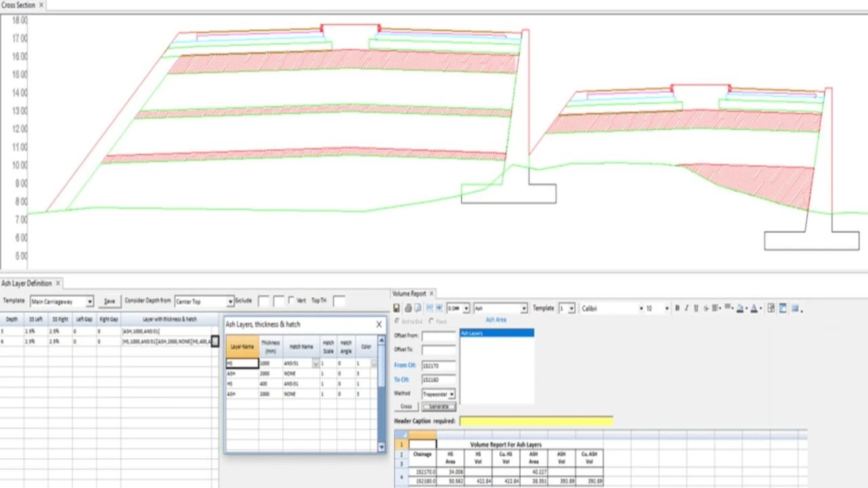Click the Top TH input field
Viewport: 868px width, 488px height.
pos(338,300)
